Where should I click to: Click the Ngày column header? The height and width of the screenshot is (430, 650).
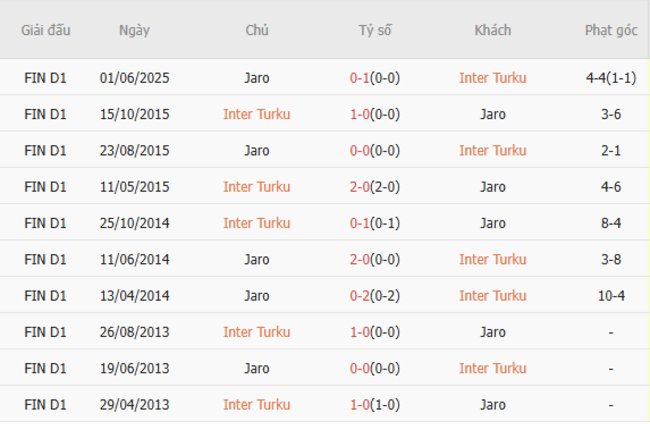coord(134,30)
